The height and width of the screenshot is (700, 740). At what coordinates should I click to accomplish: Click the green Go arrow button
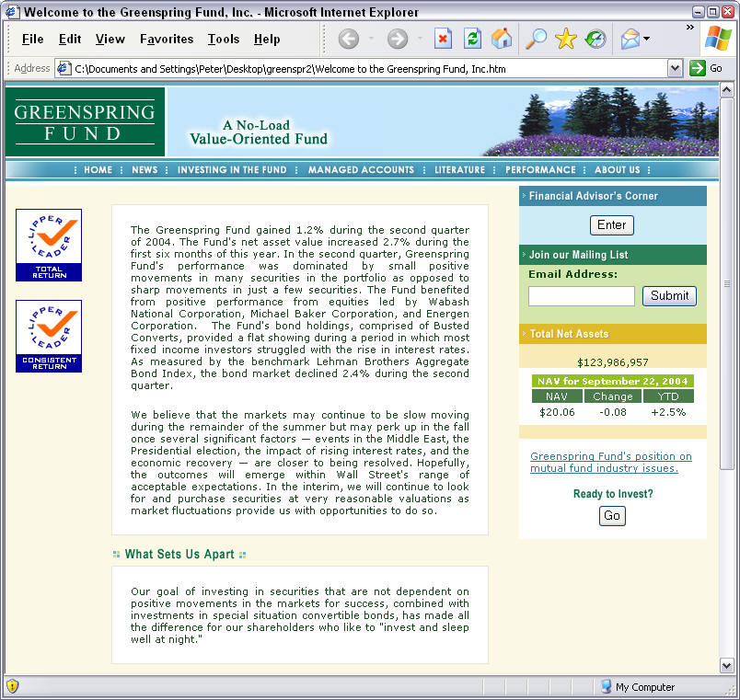point(697,68)
